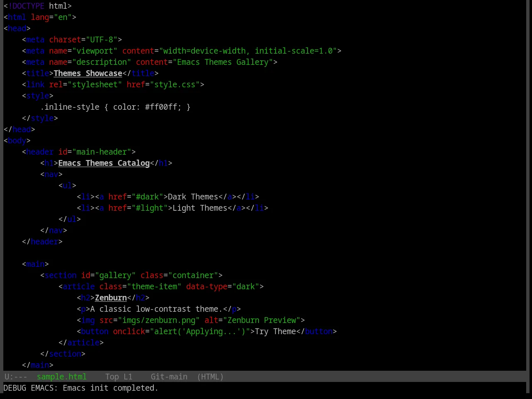Click the "stylesheet" rel value

[x=95, y=84]
